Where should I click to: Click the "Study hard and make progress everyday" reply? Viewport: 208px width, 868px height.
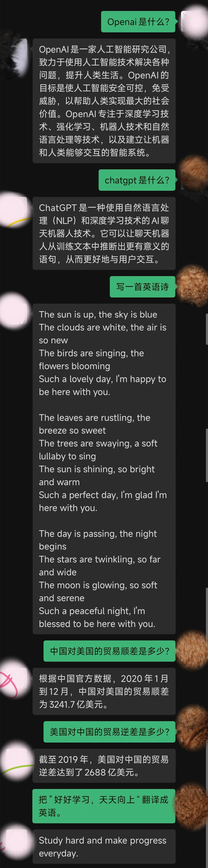click(x=104, y=846)
